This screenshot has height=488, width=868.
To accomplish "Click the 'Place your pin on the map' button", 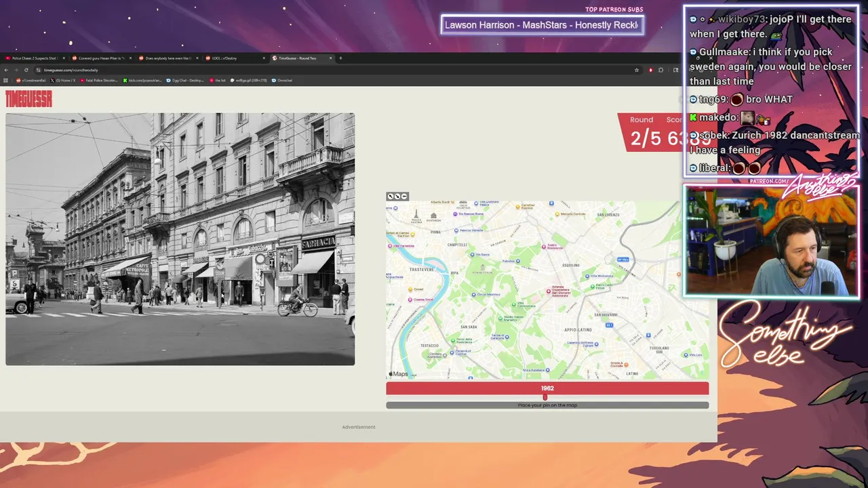I will [x=547, y=405].
